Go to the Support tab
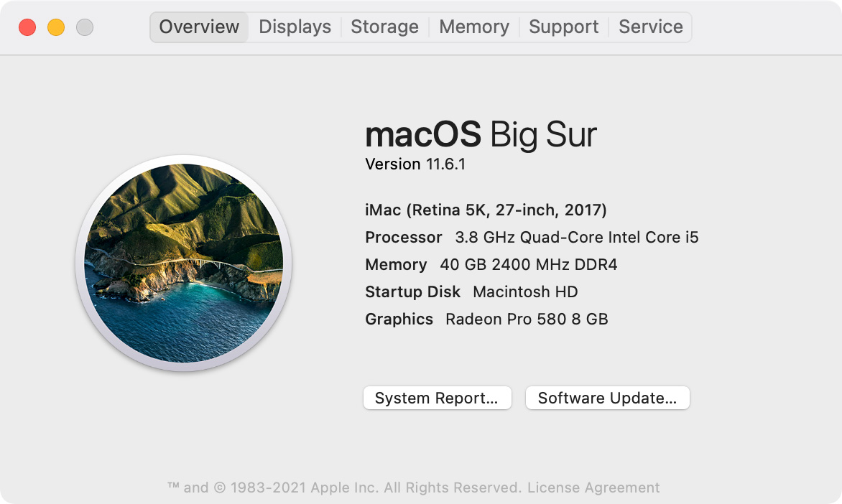This screenshot has width=842, height=504. point(563,27)
